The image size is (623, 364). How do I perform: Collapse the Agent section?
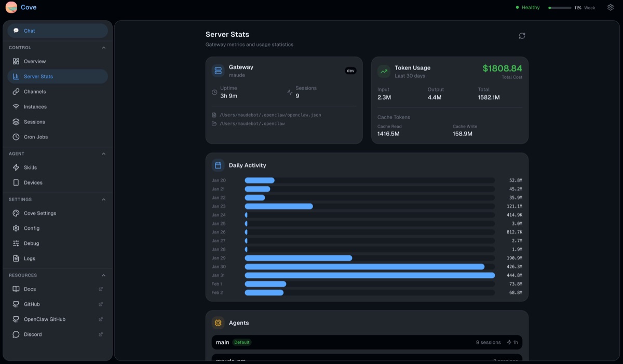[x=103, y=153]
